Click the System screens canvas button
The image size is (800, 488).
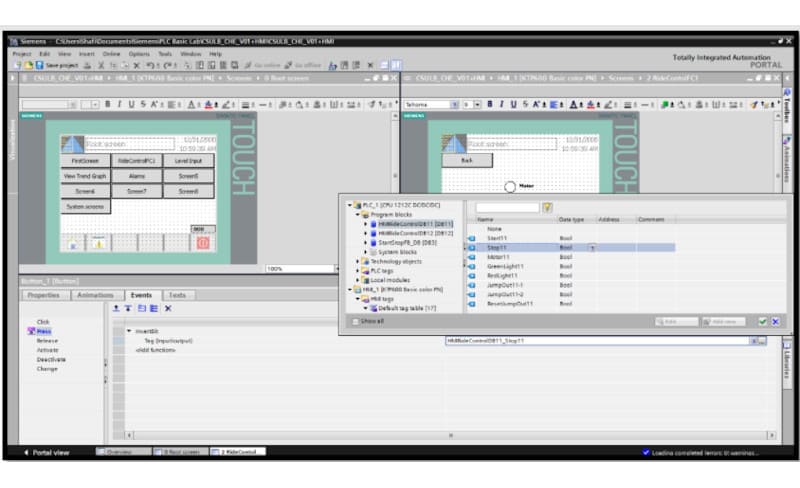click(85, 207)
